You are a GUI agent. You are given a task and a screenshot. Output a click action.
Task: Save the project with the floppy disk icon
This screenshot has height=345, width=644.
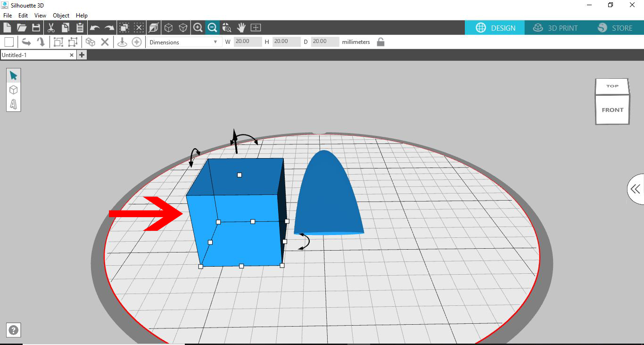36,27
